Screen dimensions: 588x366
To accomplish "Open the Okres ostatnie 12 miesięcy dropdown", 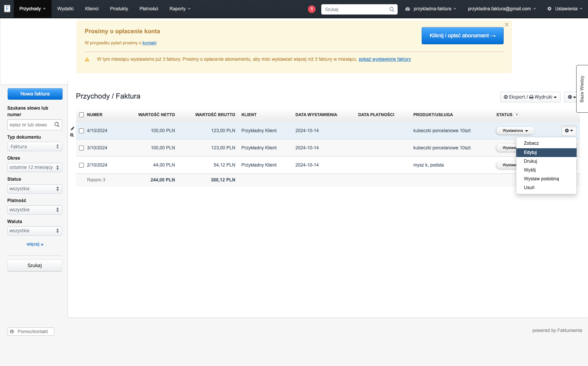I will 35,167.
